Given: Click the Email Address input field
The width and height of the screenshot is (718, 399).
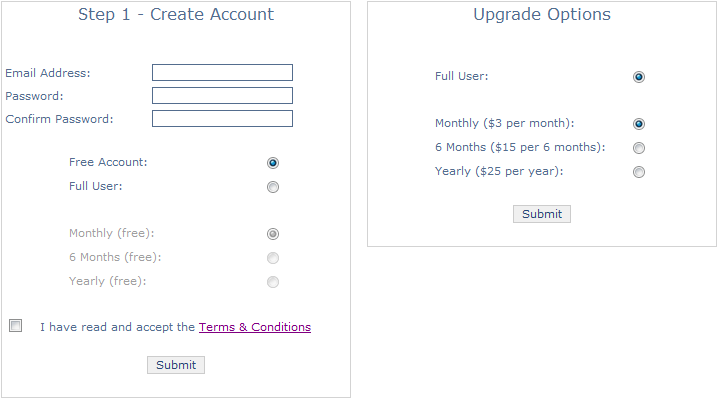Looking at the screenshot, I should [x=222, y=72].
